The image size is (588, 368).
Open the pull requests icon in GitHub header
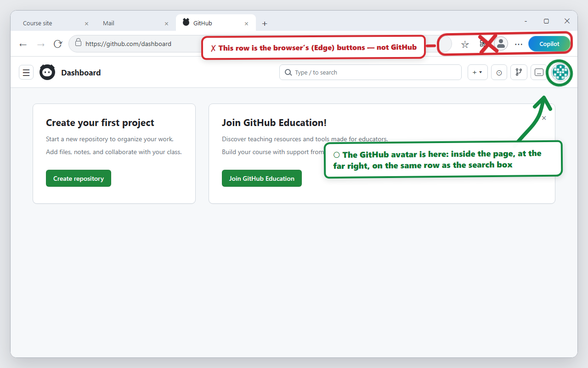pos(519,72)
